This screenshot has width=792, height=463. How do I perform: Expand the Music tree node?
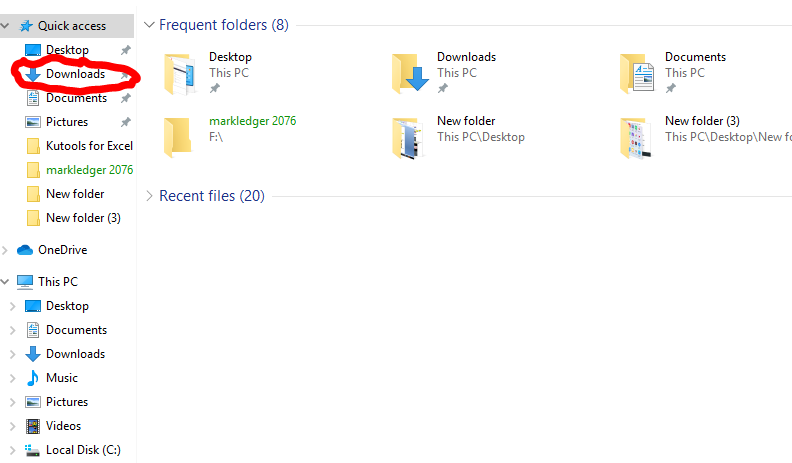click(13, 378)
